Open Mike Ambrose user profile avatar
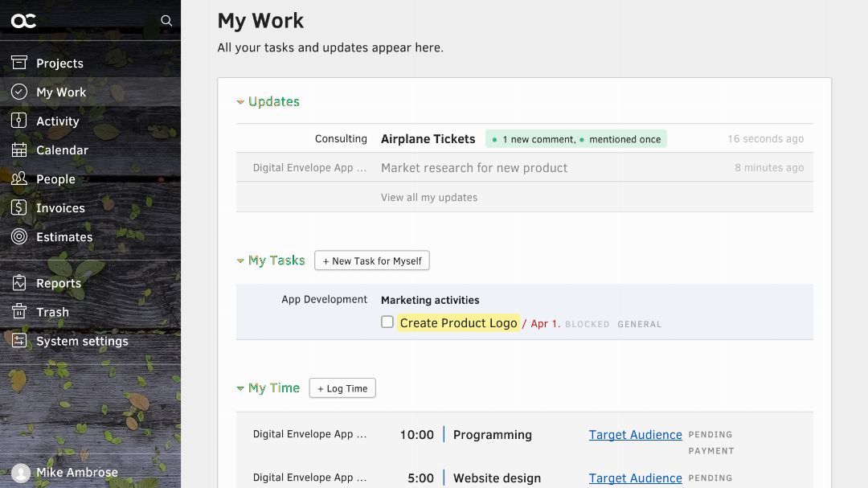This screenshot has height=488, width=868. (21, 473)
